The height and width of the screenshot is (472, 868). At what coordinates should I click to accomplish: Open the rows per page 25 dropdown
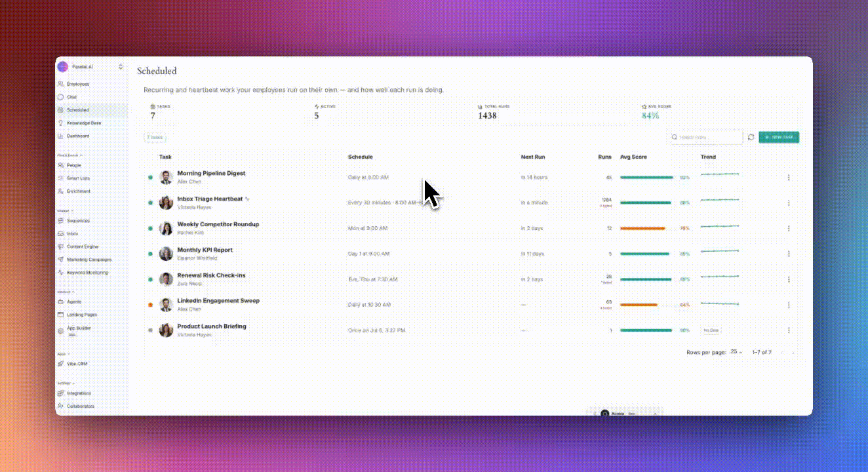pos(736,352)
